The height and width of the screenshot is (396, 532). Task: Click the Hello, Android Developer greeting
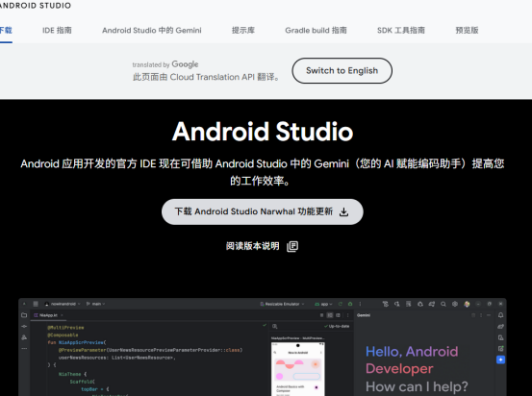[x=412, y=360]
